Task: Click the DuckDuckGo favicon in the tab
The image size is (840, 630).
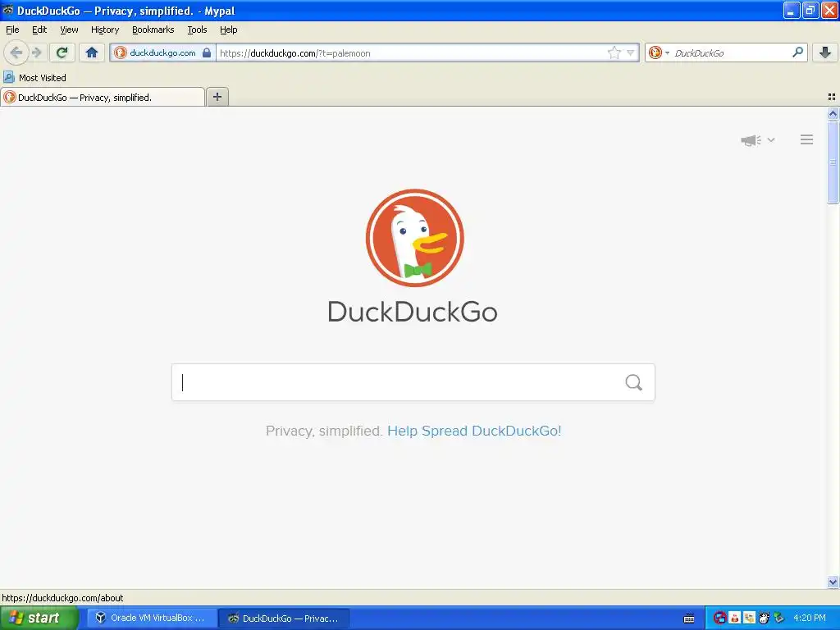Action: click(10, 97)
